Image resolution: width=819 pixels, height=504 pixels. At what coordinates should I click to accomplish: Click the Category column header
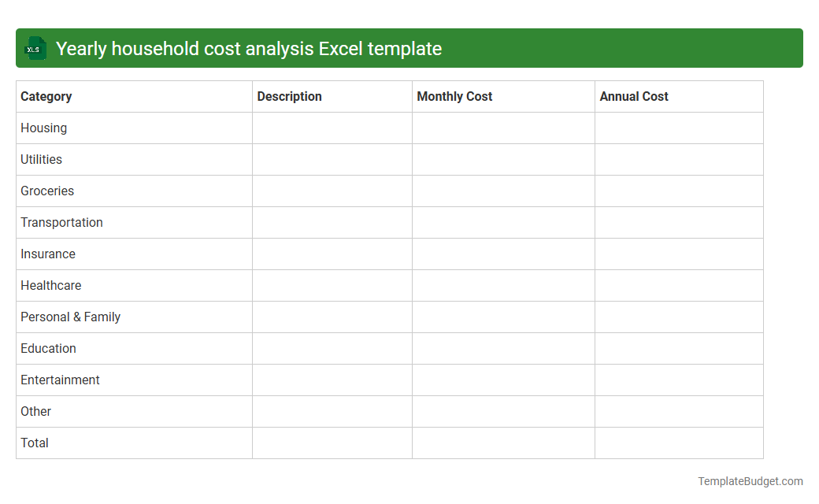[x=46, y=96]
